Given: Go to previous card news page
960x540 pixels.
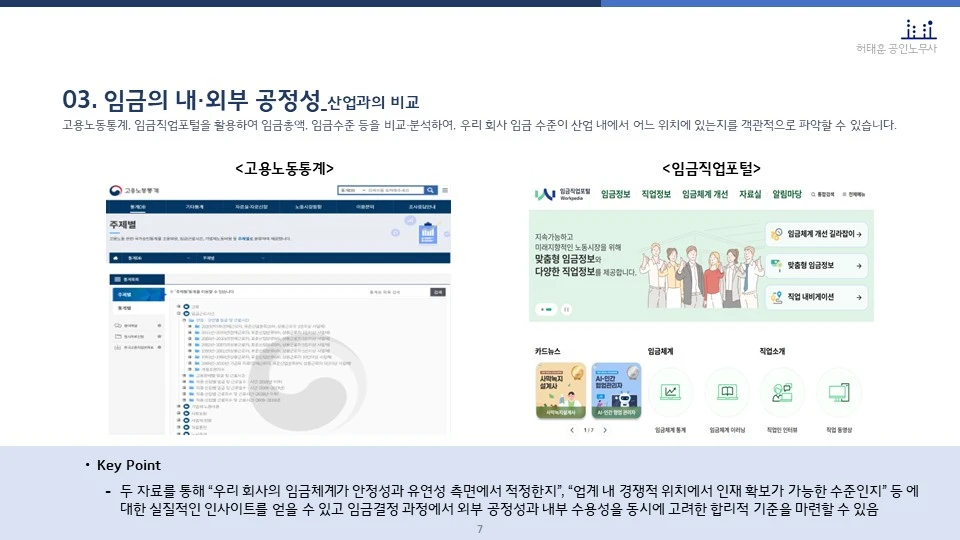Looking at the screenshot, I should [x=572, y=430].
